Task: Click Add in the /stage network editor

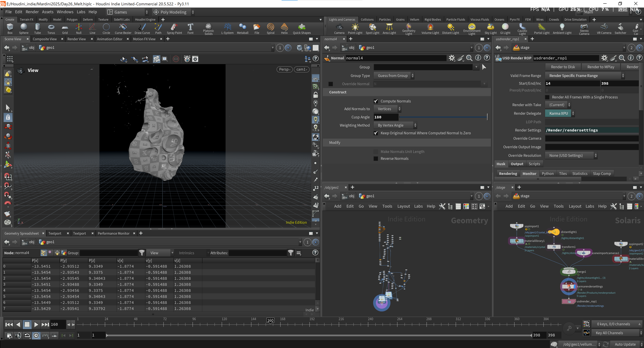Action: (x=509, y=206)
